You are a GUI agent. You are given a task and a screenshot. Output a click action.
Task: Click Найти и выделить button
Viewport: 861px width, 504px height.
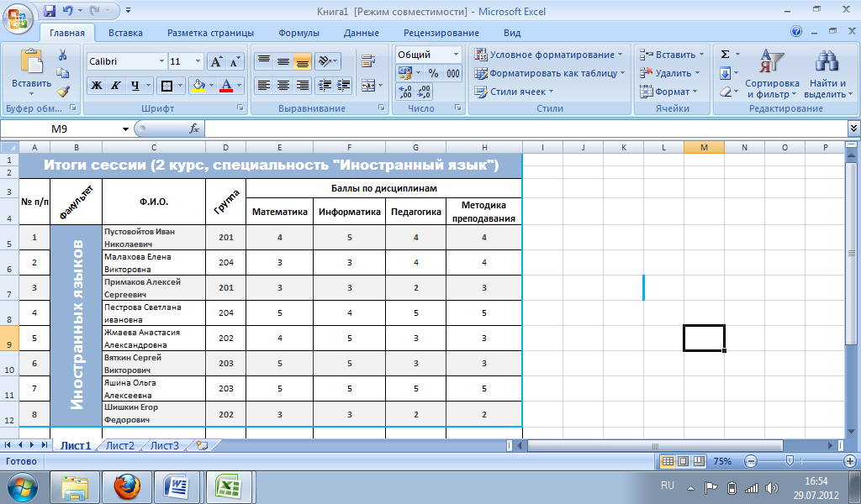(x=827, y=73)
